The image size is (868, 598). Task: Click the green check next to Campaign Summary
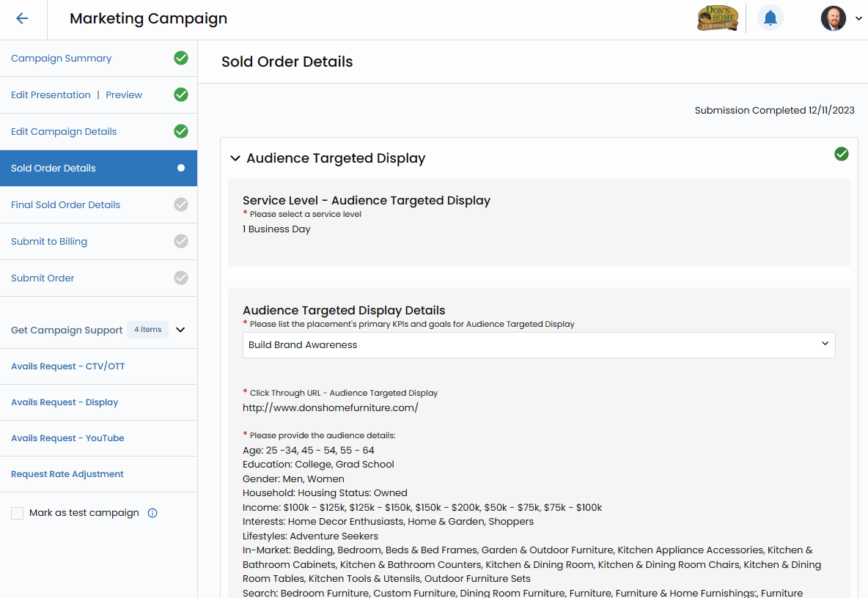pos(181,58)
